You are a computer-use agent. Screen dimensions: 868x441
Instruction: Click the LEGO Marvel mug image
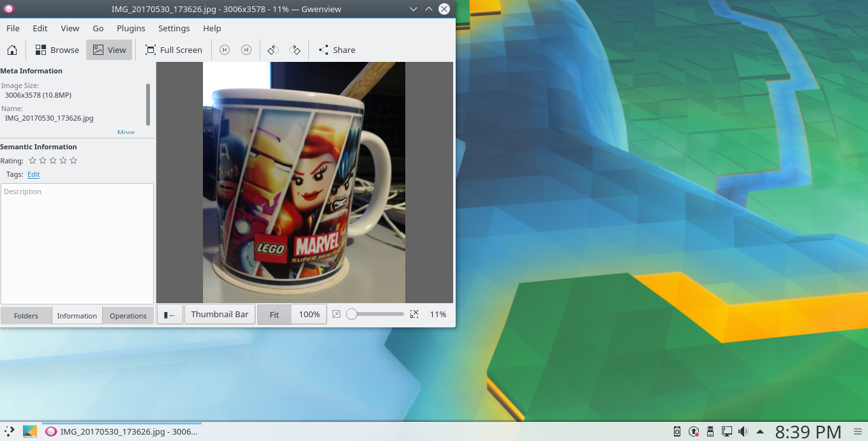pos(304,183)
